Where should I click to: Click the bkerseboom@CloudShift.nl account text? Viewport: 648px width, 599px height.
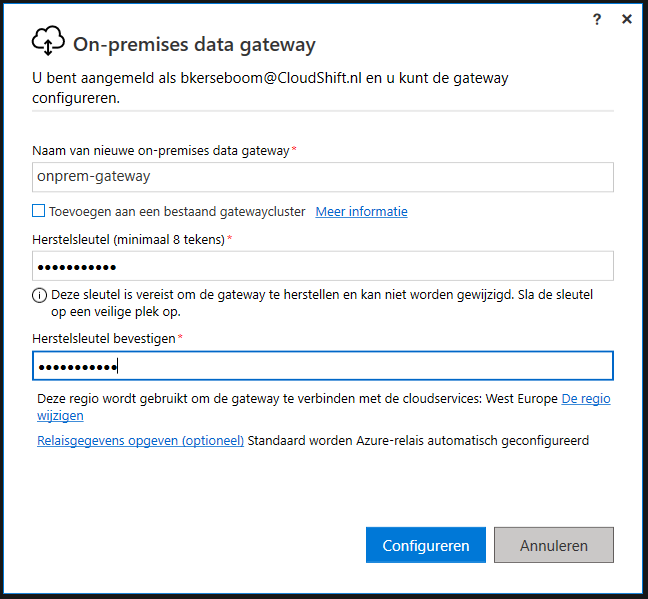tap(271, 78)
